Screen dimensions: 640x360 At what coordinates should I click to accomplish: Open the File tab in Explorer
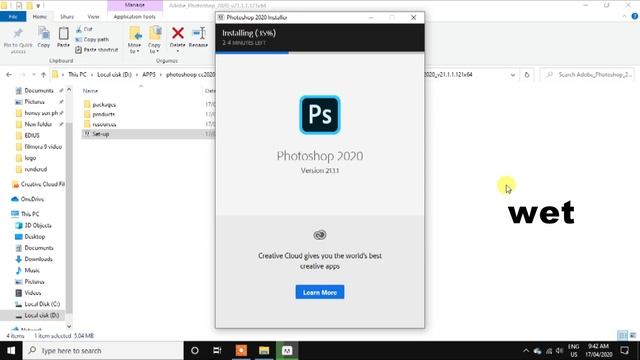pyautogui.click(x=13, y=17)
